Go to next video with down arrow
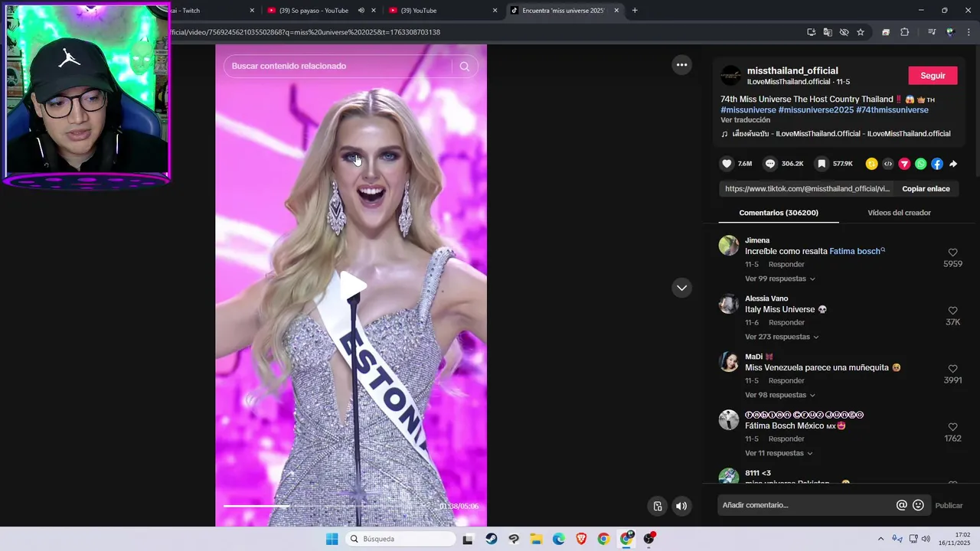Viewport: 980px width, 551px height. 681,288
